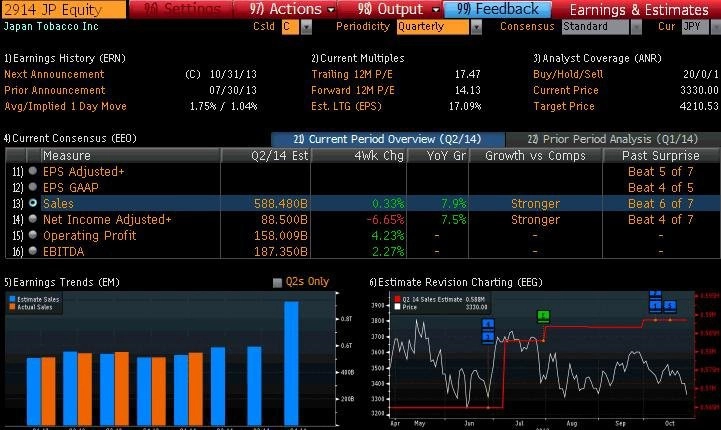Select the EPS GAAP radio button
The image size is (721, 430).
(x=33, y=187)
